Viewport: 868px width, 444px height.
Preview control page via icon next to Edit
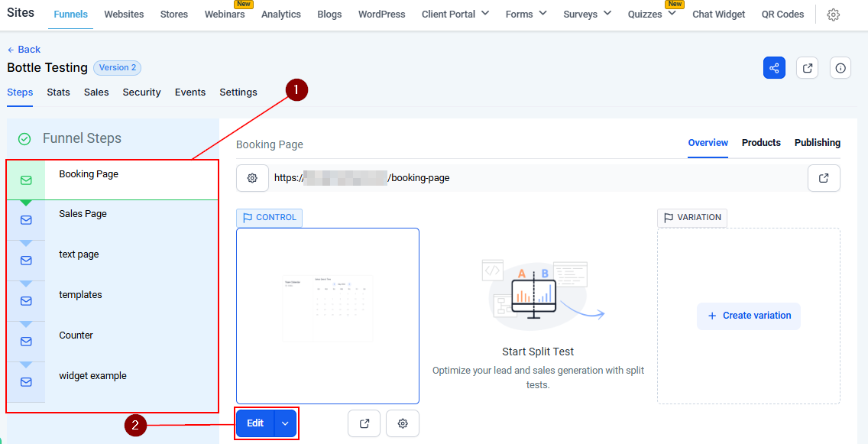(x=364, y=423)
